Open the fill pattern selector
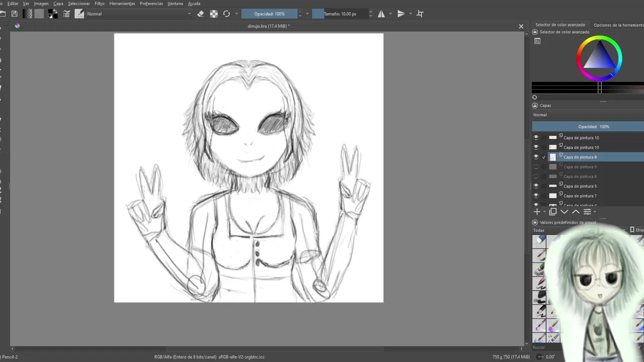This screenshot has height=362, width=644. pos(39,14)
